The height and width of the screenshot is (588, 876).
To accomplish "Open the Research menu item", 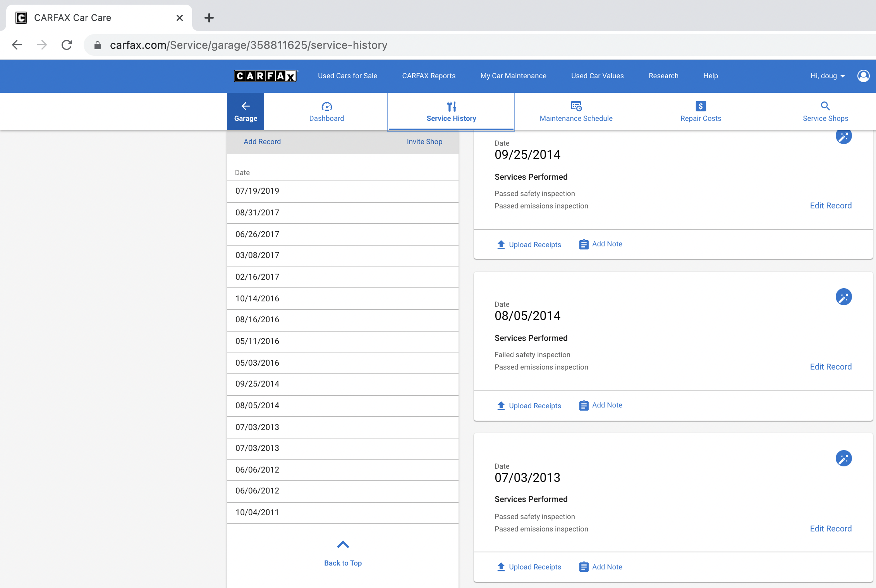I will click(x=663, y=76).
